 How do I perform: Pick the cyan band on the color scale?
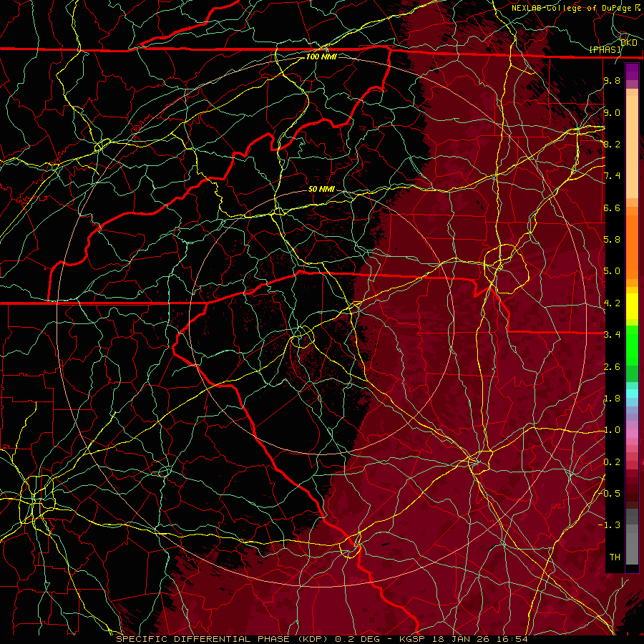(x=632, y=393)
